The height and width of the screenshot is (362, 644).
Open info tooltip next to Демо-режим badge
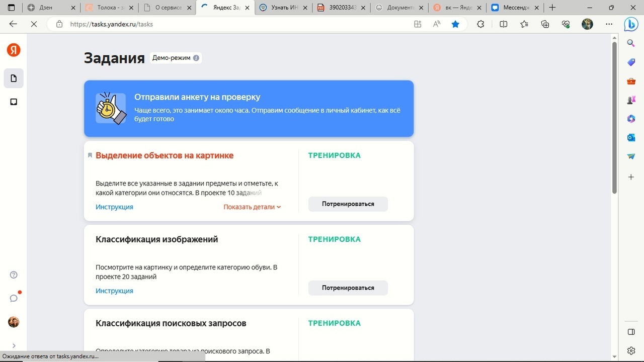(x=196, y=58)
